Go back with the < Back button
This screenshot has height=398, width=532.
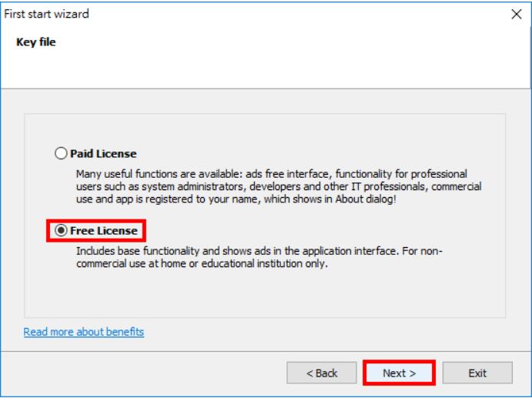(x=322, y=373)
